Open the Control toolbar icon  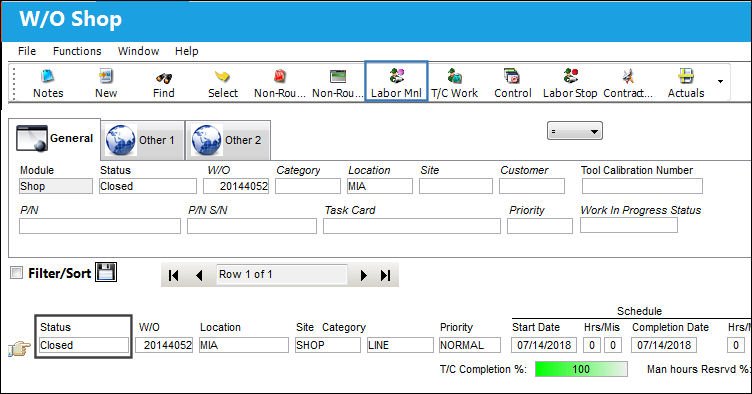[x=513, y=83]
